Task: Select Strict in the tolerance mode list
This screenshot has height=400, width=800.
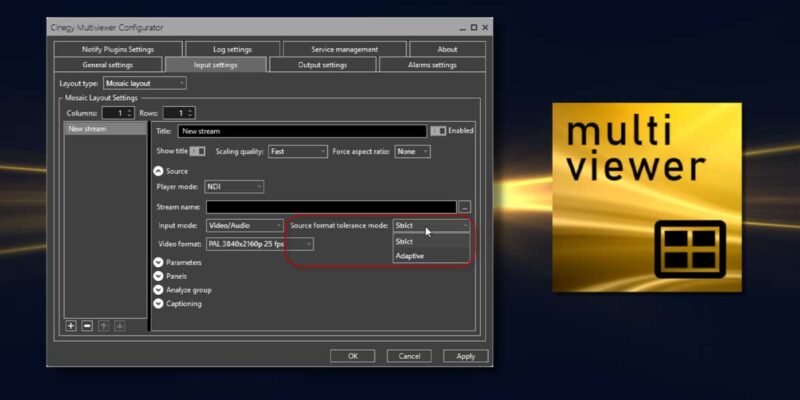Action: tap(431, 241)
